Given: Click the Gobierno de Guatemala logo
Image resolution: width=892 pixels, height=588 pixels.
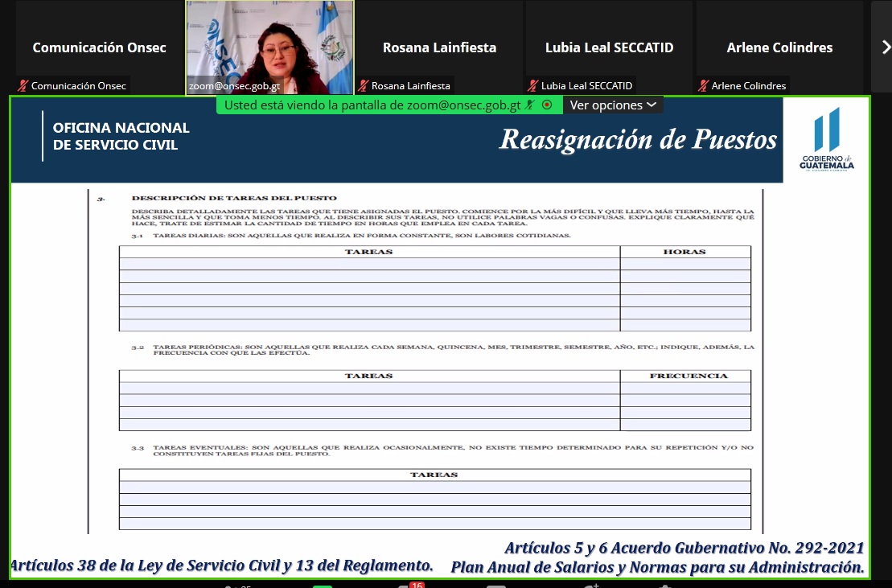Looking at the screenshot, I should pos(827,139).
